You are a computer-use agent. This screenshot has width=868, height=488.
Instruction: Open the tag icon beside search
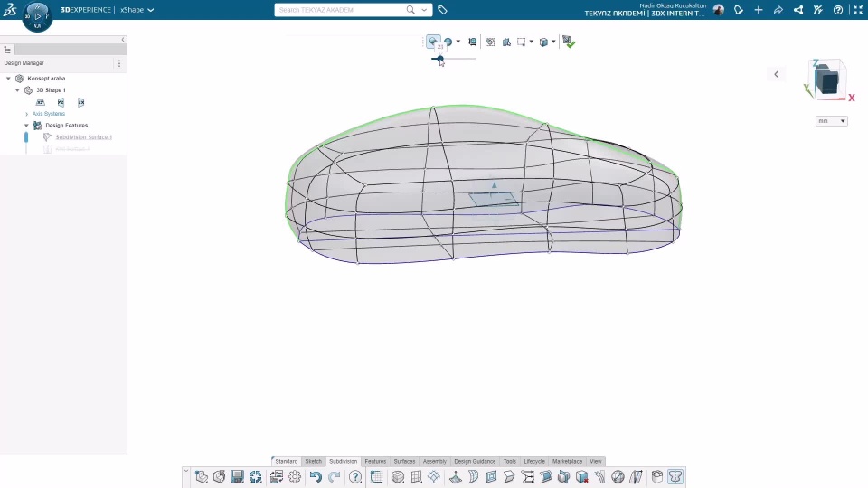click(442, 10)
